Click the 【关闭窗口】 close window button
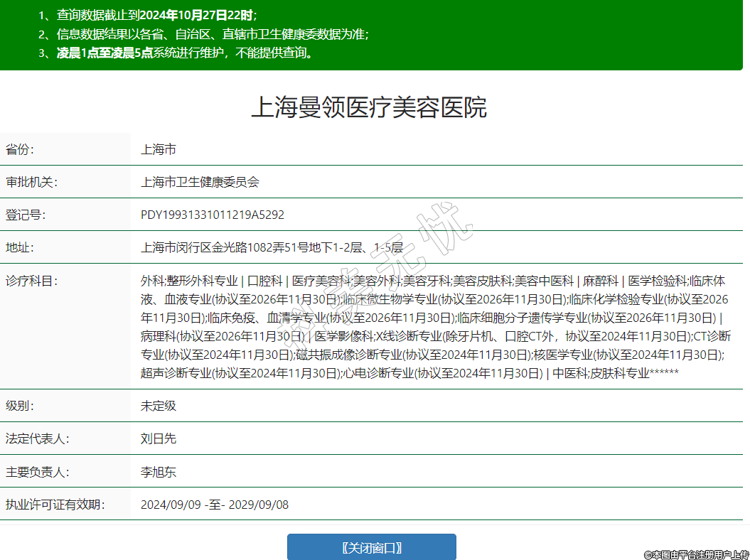750x560 pixels. point(371,547)
